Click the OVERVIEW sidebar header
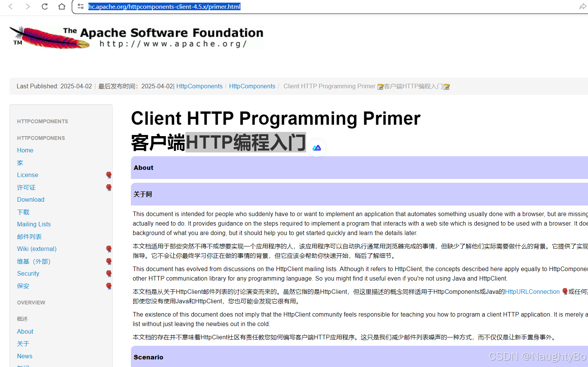Screen dimensions: 588x367 point(31,303)
